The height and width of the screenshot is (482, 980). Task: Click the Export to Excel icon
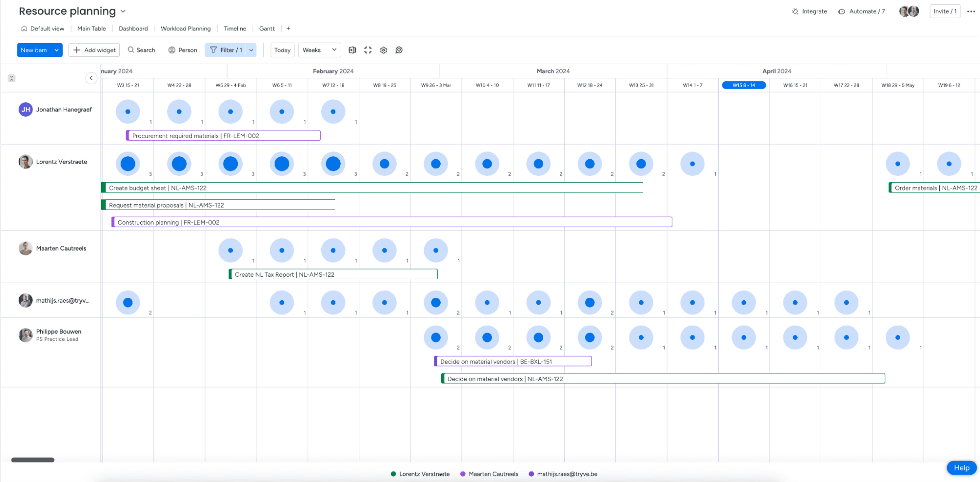pyautogui.click(x=352, y=50)
